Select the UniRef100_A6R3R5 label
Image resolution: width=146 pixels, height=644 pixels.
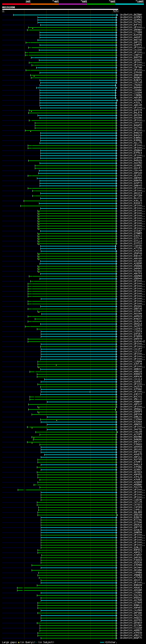131,98
